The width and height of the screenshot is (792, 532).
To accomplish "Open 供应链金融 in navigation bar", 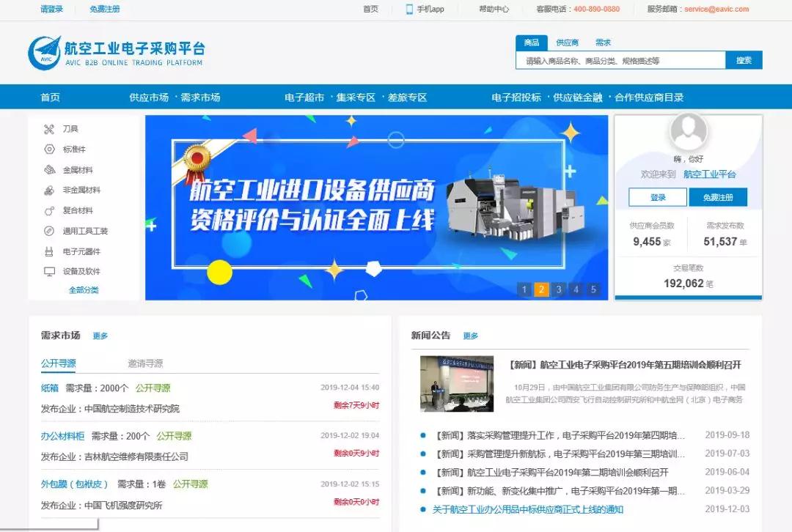I will (x=578, y=97).
